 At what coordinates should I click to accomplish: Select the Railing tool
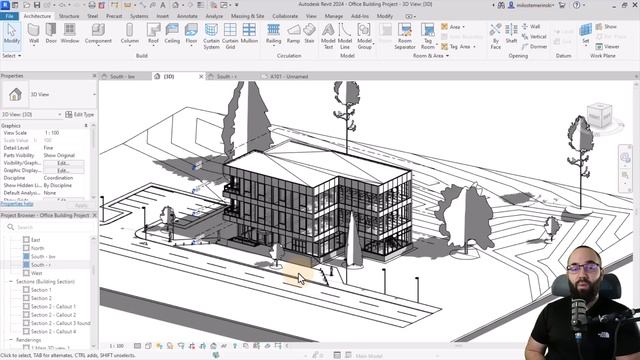tap(273, 33)
